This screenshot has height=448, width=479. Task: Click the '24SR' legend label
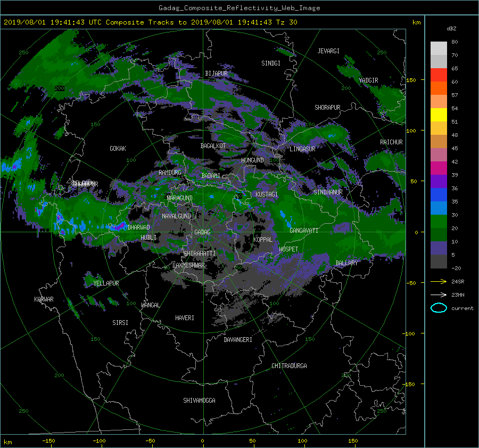[x=458, y=282]
